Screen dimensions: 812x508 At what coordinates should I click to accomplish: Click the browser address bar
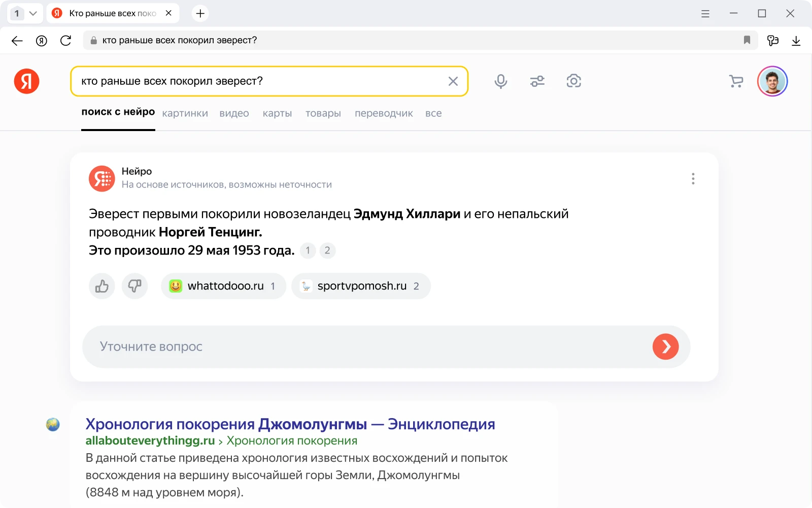pyautogui.click(x=420, y=40)
